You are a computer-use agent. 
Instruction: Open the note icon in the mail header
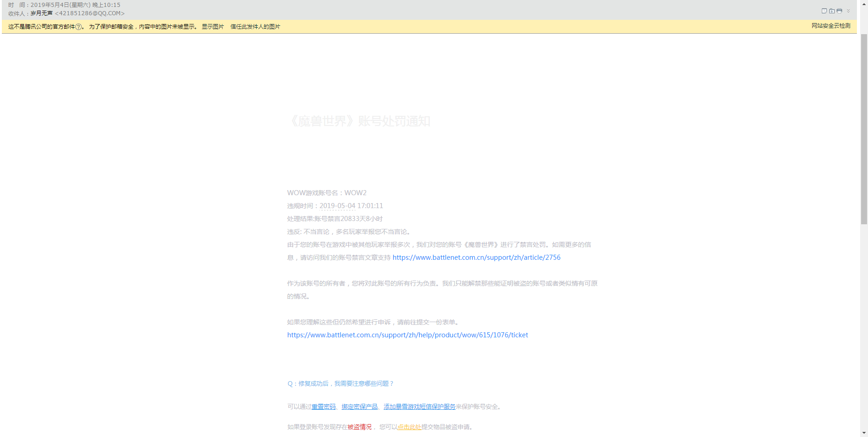click(824, 11)
